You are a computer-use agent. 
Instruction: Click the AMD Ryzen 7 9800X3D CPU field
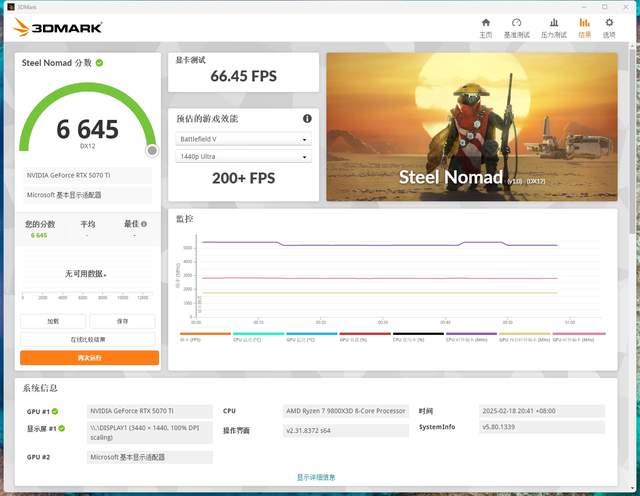tap(346, 411)
